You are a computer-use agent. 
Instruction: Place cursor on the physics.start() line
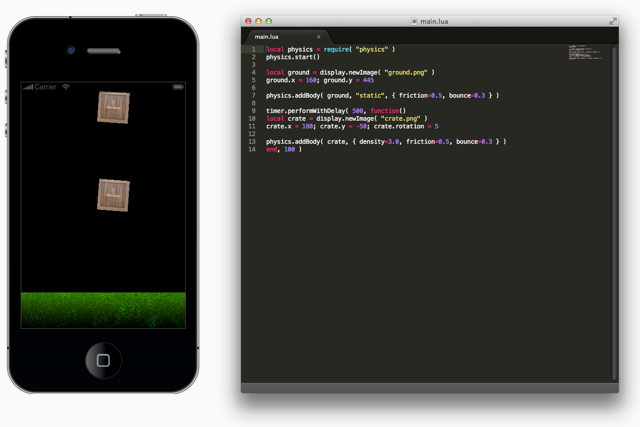(293, 57)
